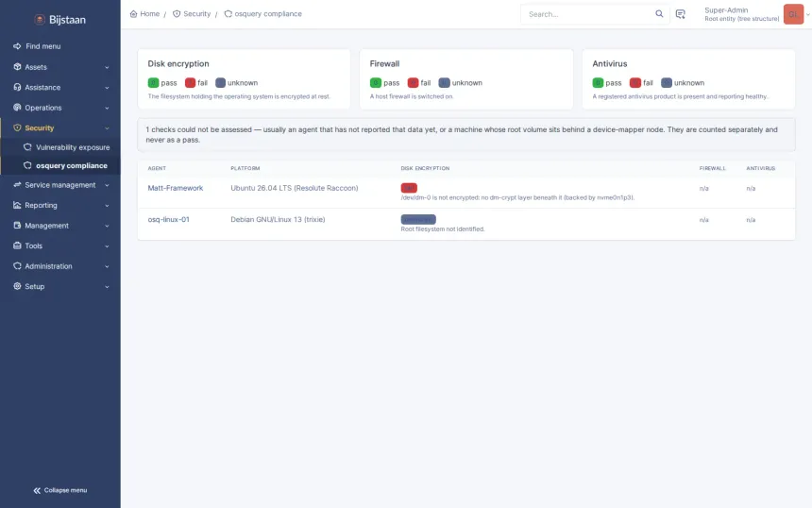
Task: Click Disk encryption pass count badge
Action: [x=153, y=83]
